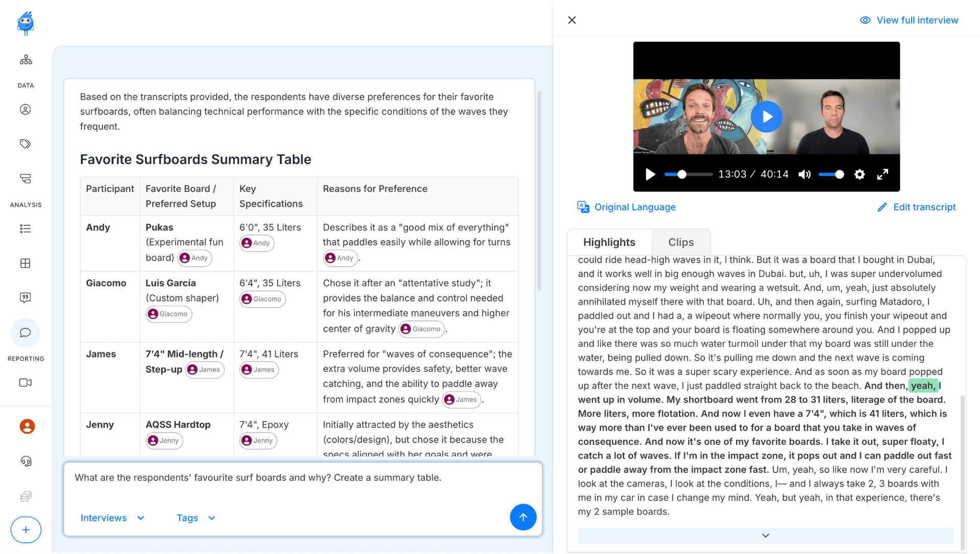This screenshot has width=980, height=554.
Task: Switch to the Highlights tab
Action: coord(609,242)
